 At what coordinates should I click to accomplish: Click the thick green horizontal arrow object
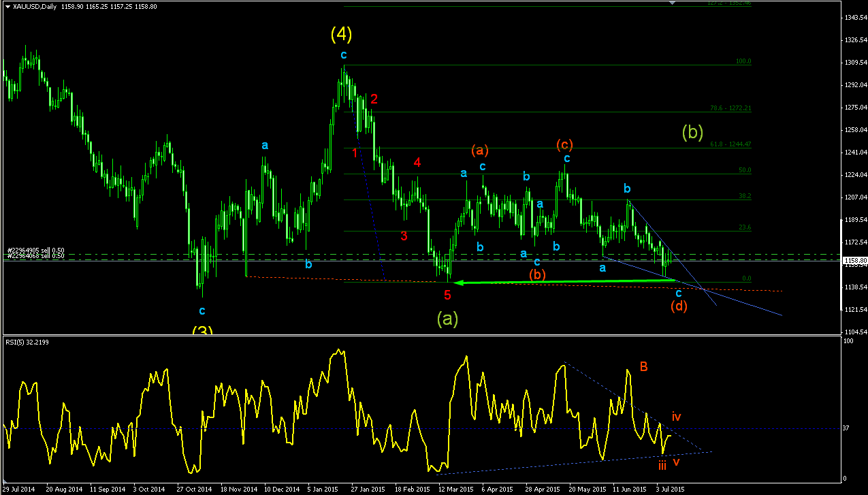point(564,281)
